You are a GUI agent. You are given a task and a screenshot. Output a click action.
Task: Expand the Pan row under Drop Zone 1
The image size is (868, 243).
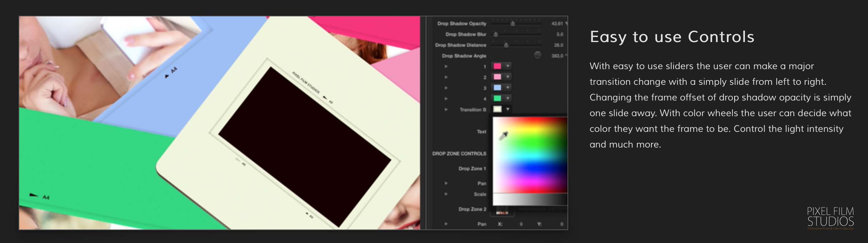pos(446,183)
